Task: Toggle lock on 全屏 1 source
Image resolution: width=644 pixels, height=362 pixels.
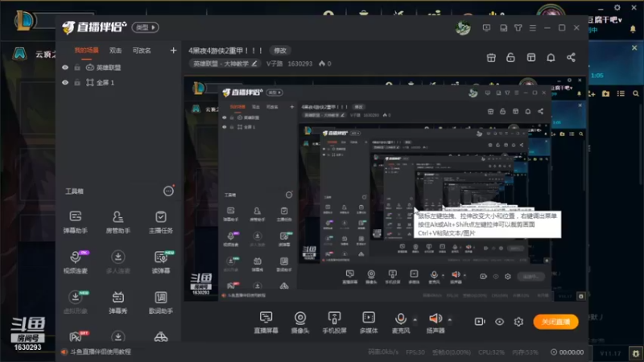Action: pos(77,83)
